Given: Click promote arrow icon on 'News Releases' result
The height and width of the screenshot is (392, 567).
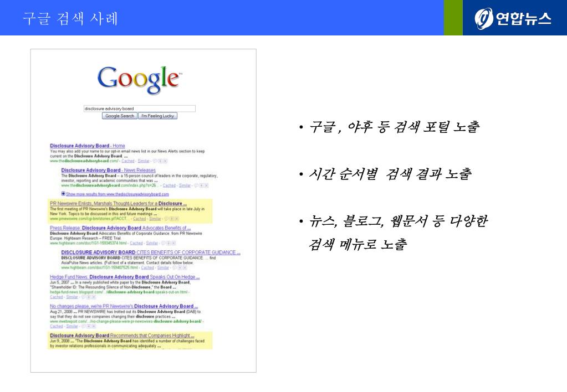Looking at the screenshot, I should coord(202,185).
